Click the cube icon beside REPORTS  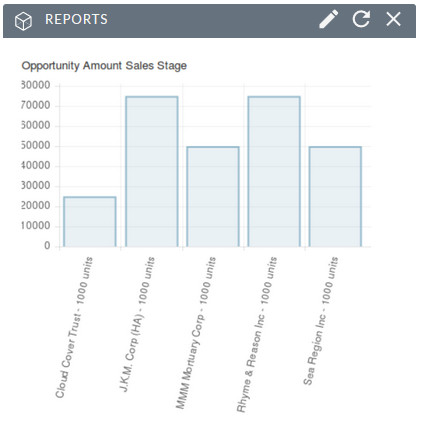pos(23,21)
